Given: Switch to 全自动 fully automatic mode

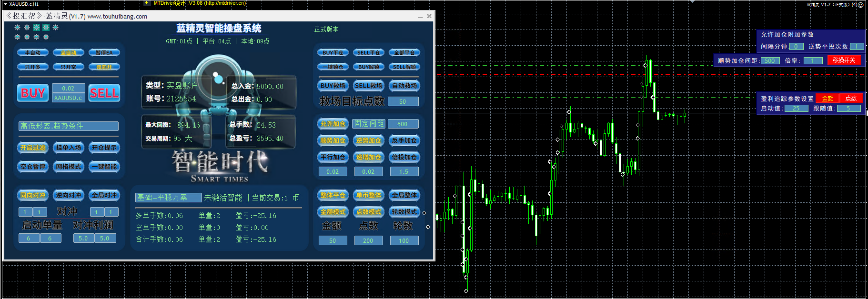Looking at the screenshot, I should click(69, 53).
